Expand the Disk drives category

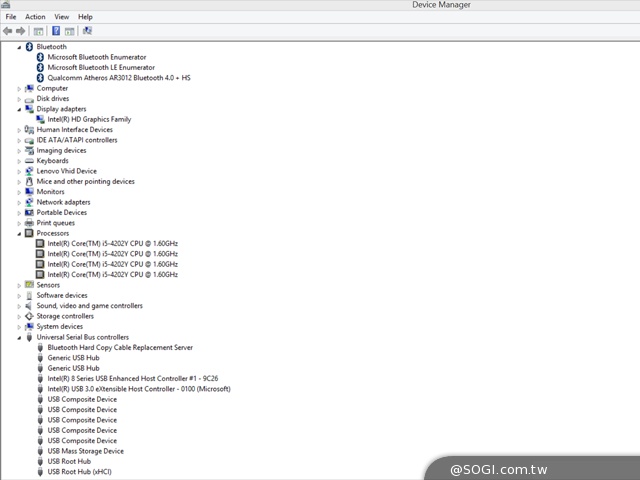18,99
